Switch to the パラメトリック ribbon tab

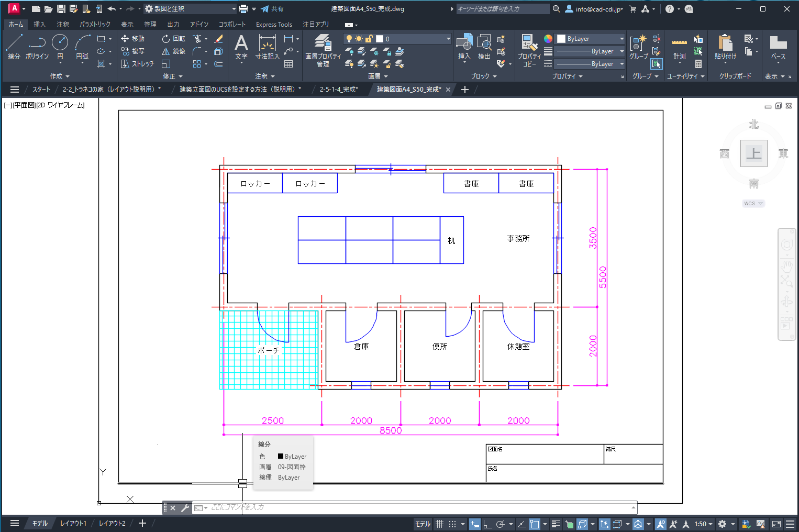click(95, 25)
